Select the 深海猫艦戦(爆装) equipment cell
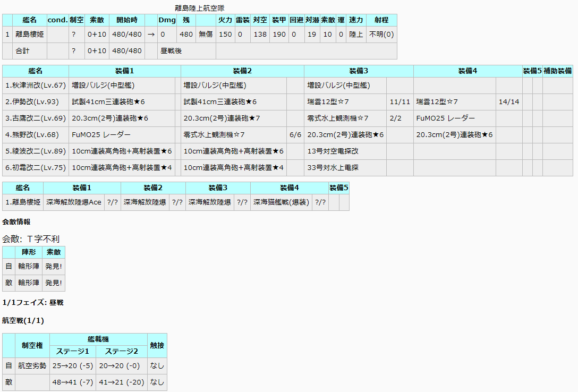 [281, 202]
